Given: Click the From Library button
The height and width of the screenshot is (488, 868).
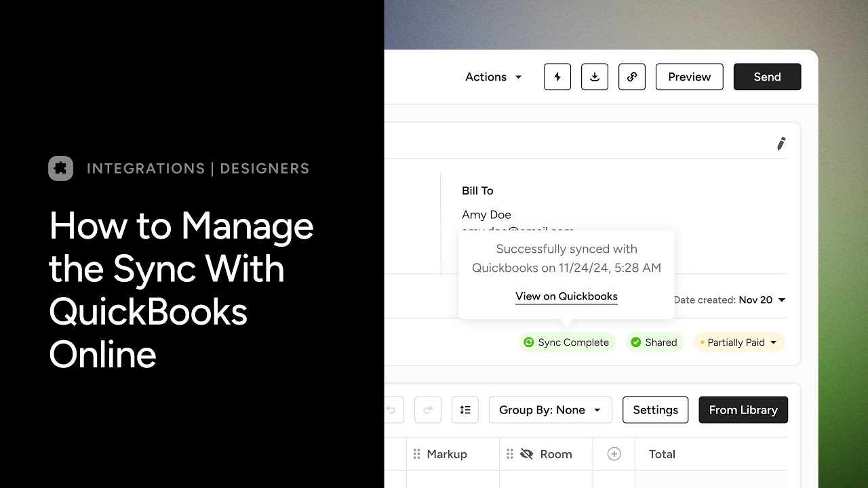Looking at the screenshot, I should pyautogui.click(x=743, y=410).
